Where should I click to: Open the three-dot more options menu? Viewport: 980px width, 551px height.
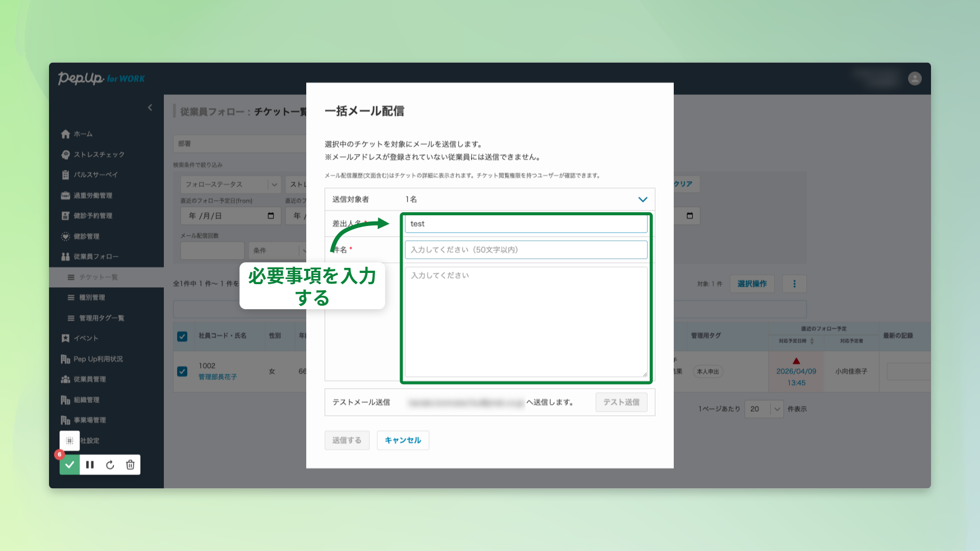click(x=794, y=284)
